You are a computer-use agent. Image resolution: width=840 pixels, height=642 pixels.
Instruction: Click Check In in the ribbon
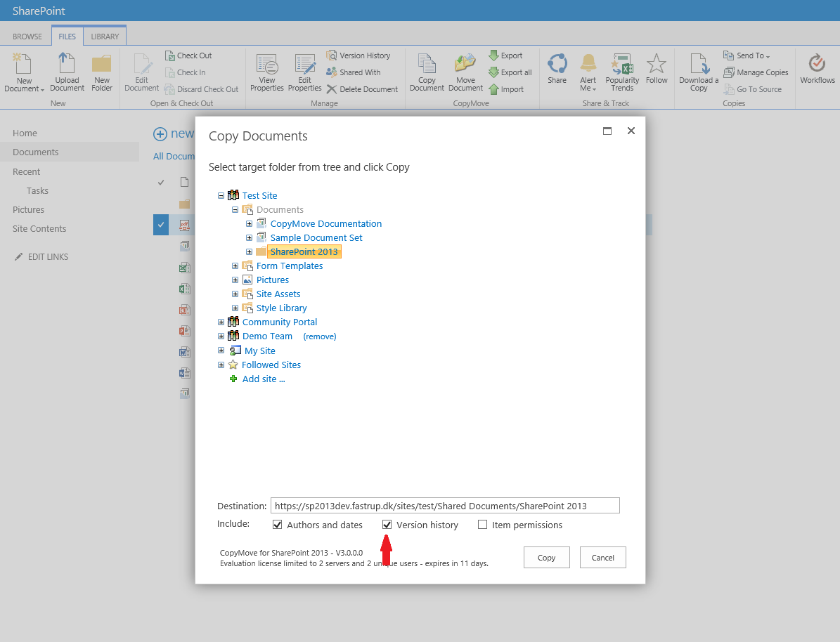point(186,72)
